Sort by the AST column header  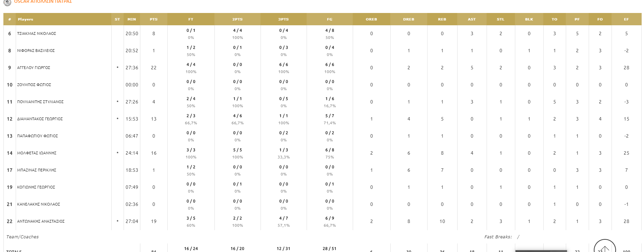pyautogui.click(x=472, y=19)
